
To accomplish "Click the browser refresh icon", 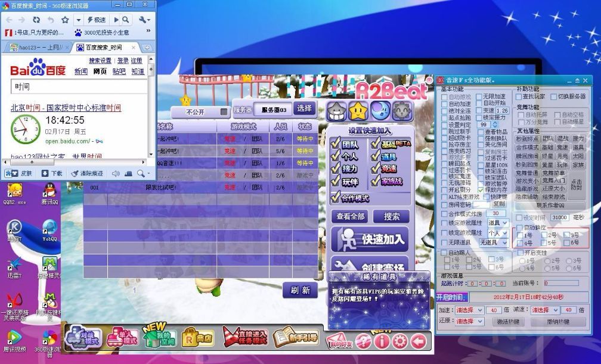I will [37, 20].
